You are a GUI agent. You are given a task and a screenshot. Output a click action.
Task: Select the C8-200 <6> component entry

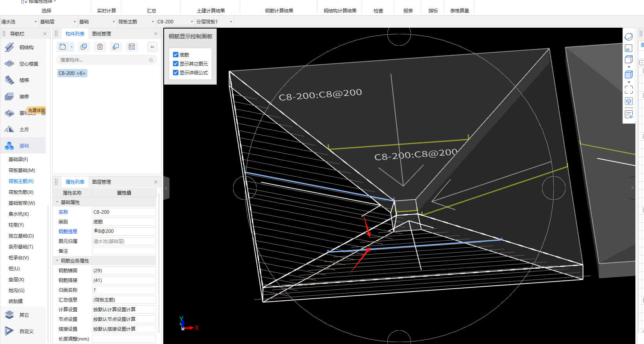tap(72, 73)
